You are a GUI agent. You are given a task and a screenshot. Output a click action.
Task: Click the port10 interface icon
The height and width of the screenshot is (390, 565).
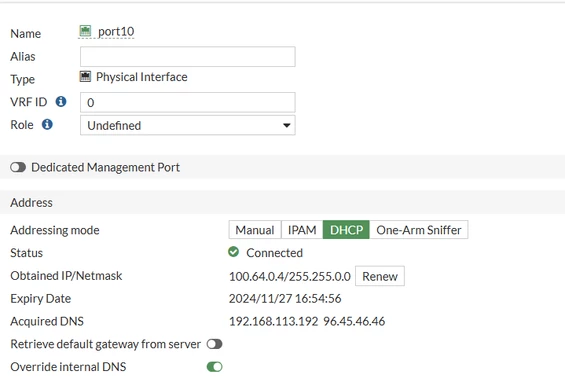[85, 31]
